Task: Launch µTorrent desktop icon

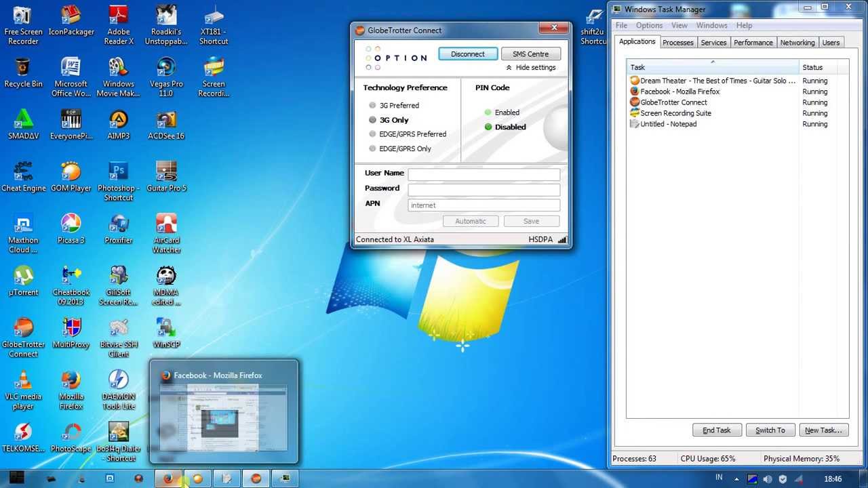Action: pos(23,281)
